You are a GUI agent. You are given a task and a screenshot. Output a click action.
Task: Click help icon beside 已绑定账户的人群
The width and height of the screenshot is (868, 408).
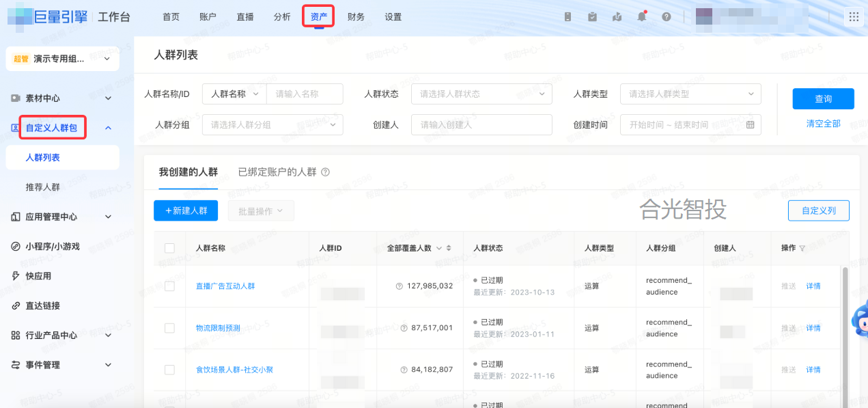point(325,172)
